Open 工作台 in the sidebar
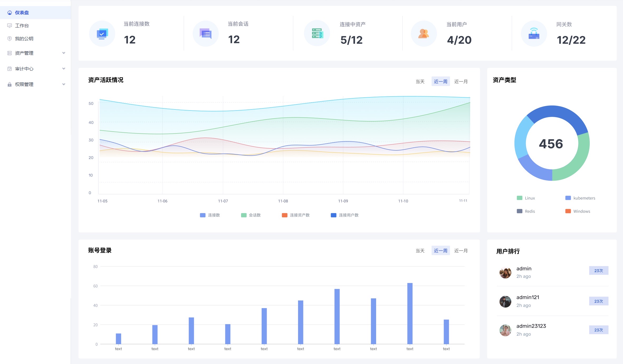Screen dimensions: 623x364 pyautogui.click(x=22, y=26)
